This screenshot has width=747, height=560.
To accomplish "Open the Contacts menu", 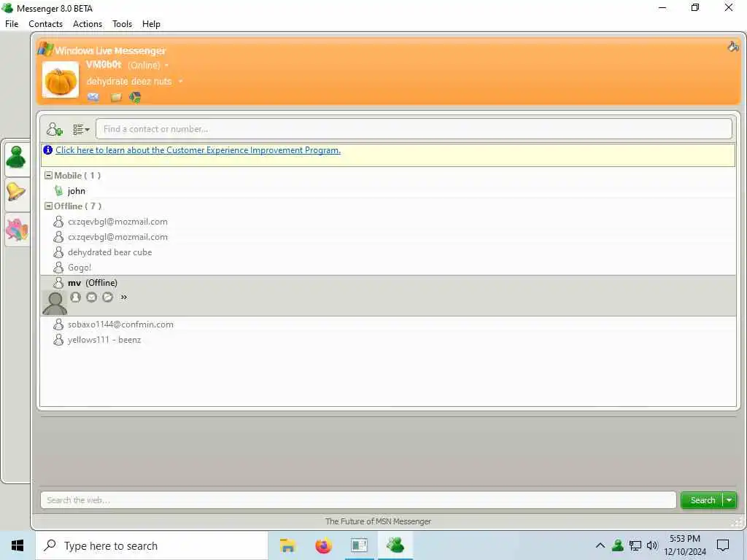I will click(46, 24).
